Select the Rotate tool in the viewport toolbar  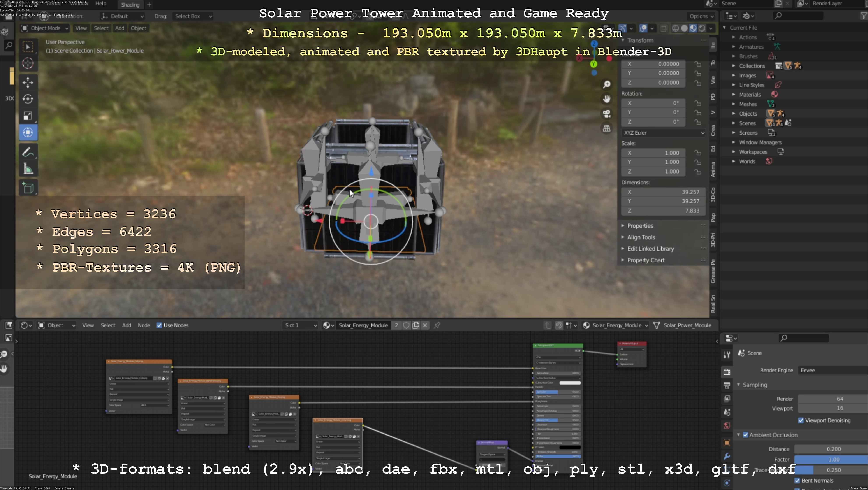[28, 99]
